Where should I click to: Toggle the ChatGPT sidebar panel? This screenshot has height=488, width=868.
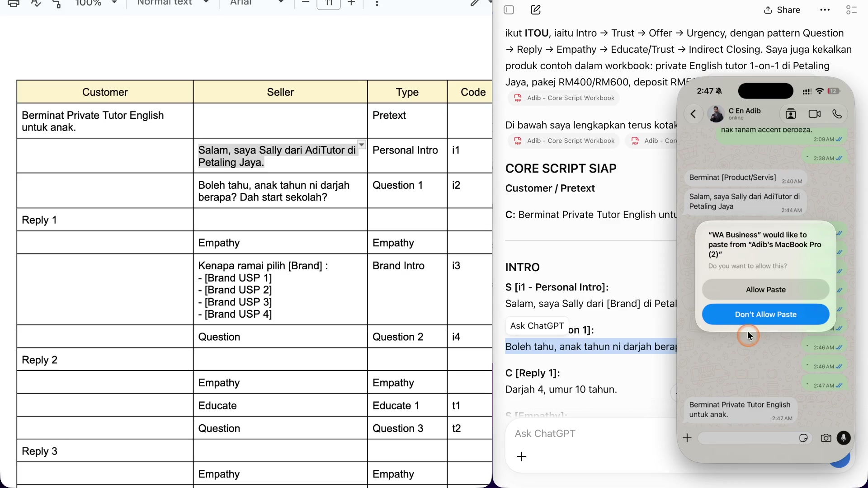pyautogui.click(x=509, y=10)
